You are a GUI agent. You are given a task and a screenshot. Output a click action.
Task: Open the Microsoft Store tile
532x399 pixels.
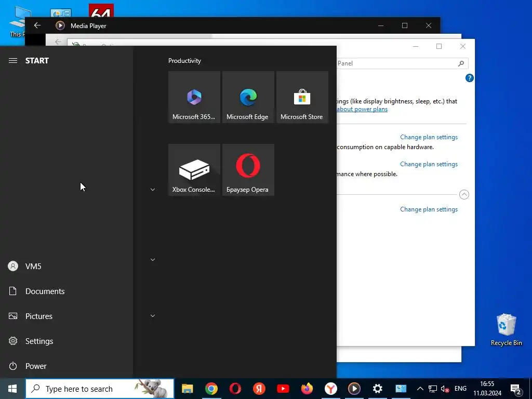tap(302, 97)
